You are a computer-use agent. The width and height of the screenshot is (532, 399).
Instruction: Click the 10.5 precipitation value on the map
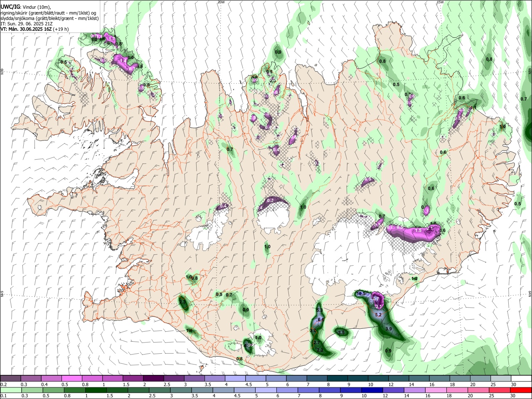[x=361, y=294]
